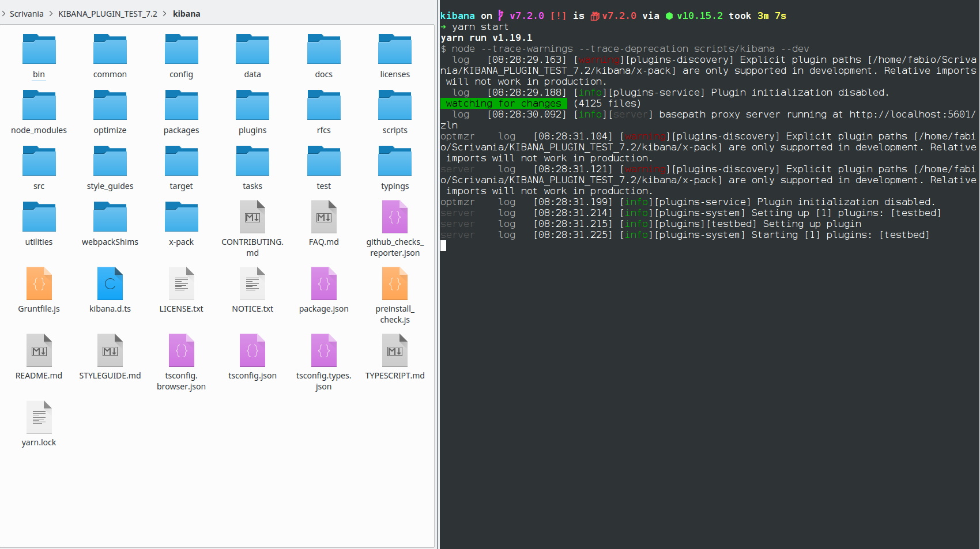
Task: Click the kibana breadcrumb segment
Action: [187, 14]
